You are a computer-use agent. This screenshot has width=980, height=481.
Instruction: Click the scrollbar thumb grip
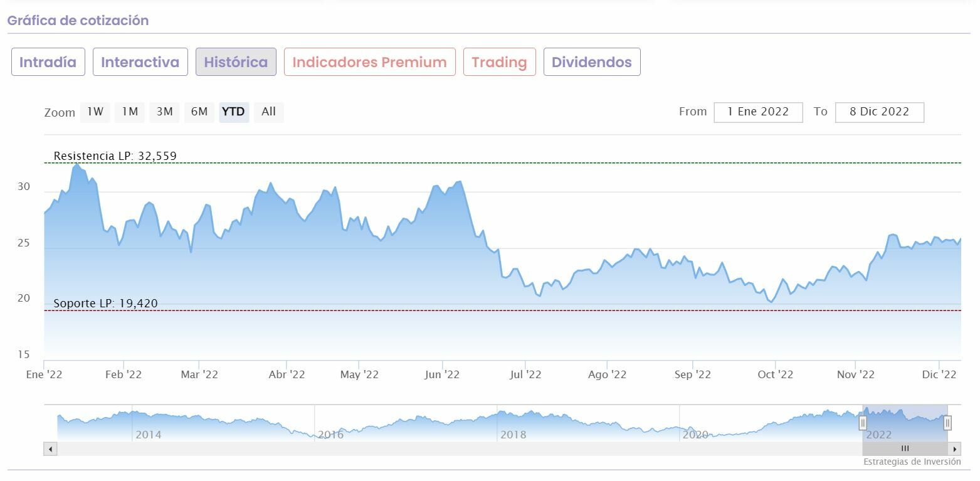click(x=905, y=449)
